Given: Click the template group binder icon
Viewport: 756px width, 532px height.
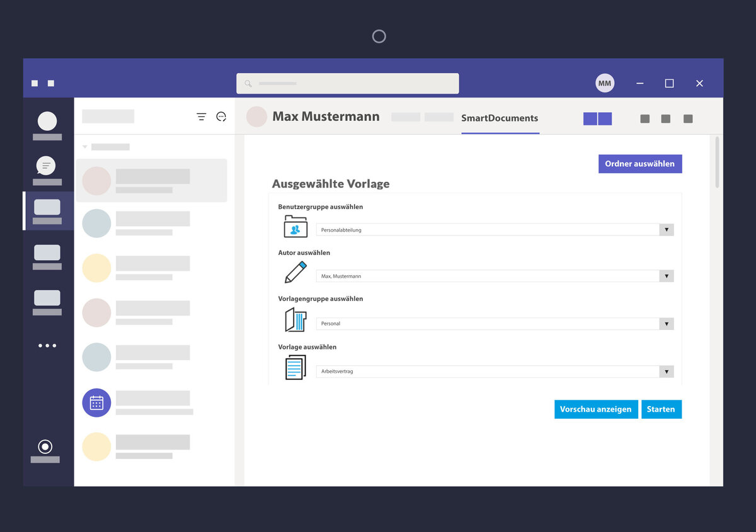Looking at the screenshot, I should [295, 320].
